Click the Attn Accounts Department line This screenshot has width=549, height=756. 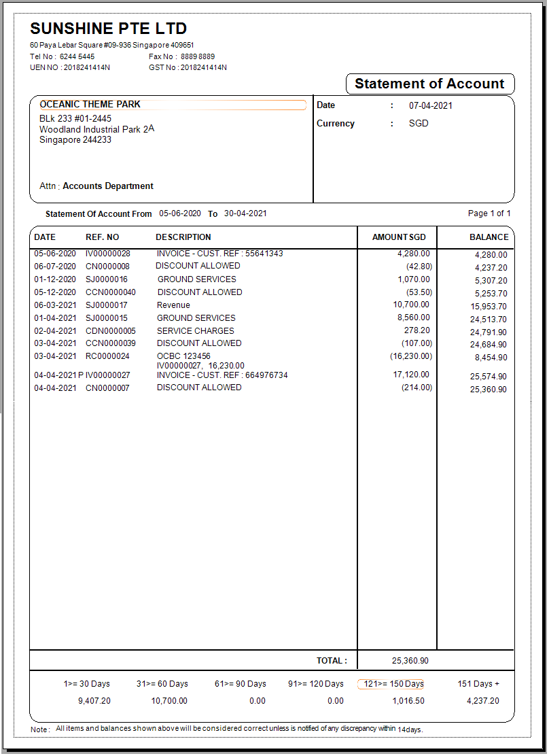tap(96, 186)
